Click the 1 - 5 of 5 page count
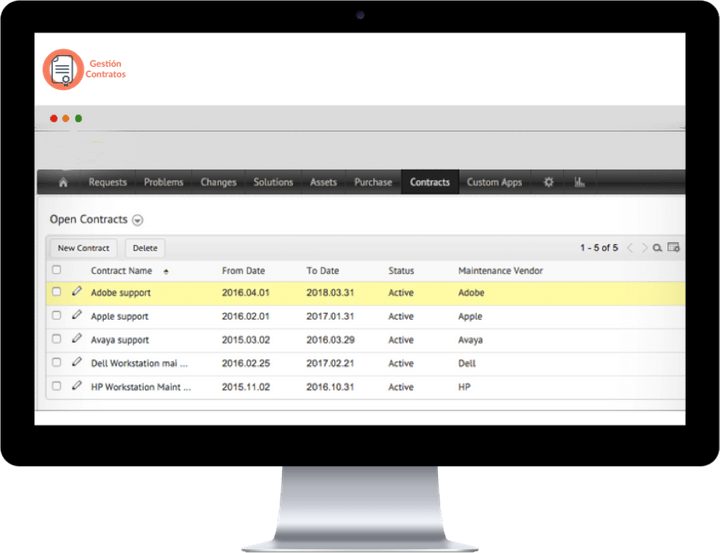Image resolution: width=720 pixels, height=553 pixels. [x=599, y=248]
